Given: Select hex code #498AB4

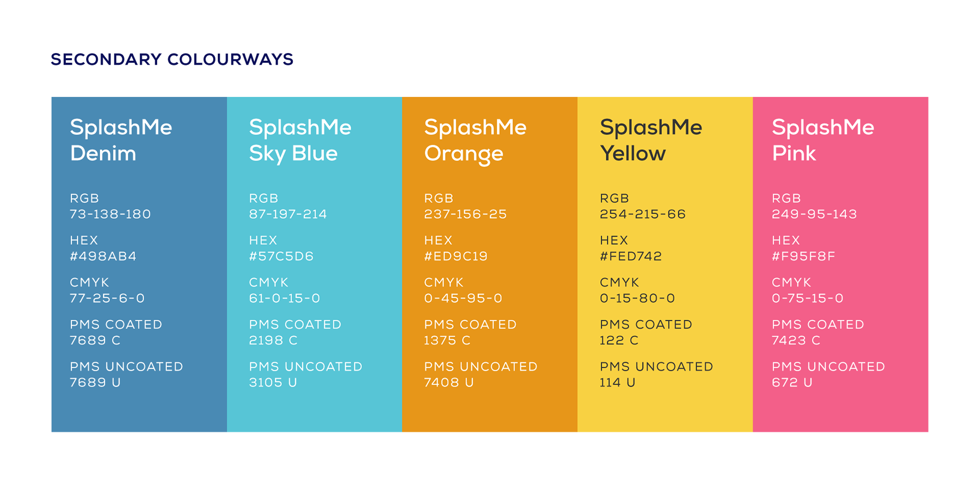Looking at the screenshot, I should coord(103,256).
